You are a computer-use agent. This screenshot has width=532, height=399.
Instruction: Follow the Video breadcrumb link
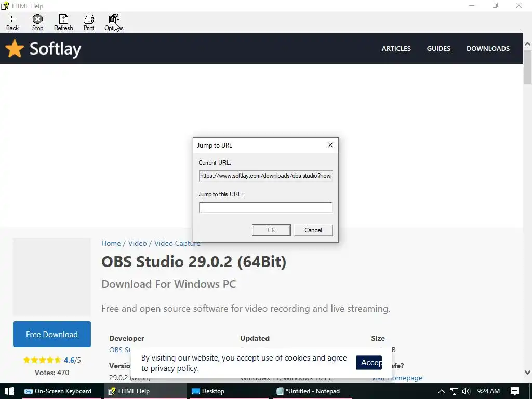coord(137,243)
